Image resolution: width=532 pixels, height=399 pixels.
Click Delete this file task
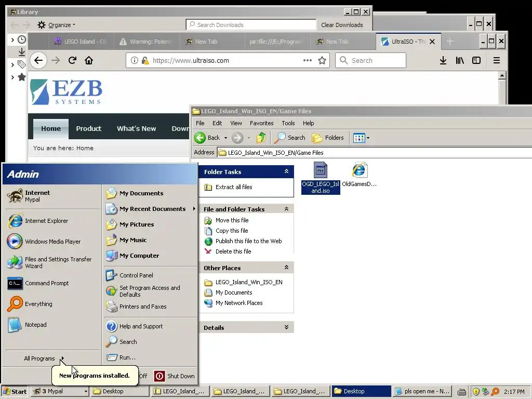pyautogui.click(x=233, y=251)
